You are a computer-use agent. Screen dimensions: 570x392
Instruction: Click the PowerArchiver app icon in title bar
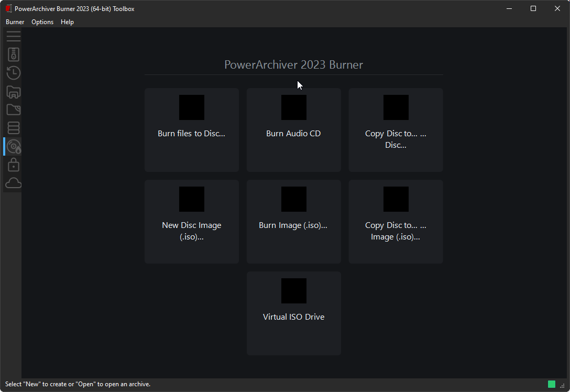9,9
